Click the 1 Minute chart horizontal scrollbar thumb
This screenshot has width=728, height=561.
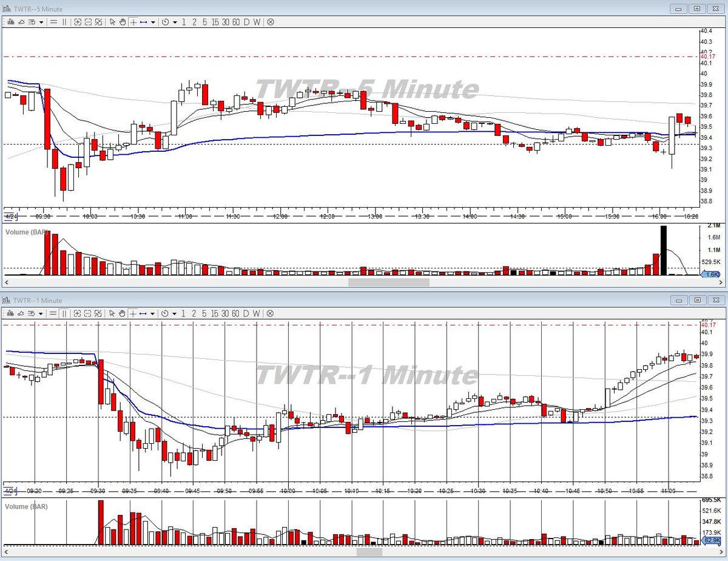click(369, 552)
